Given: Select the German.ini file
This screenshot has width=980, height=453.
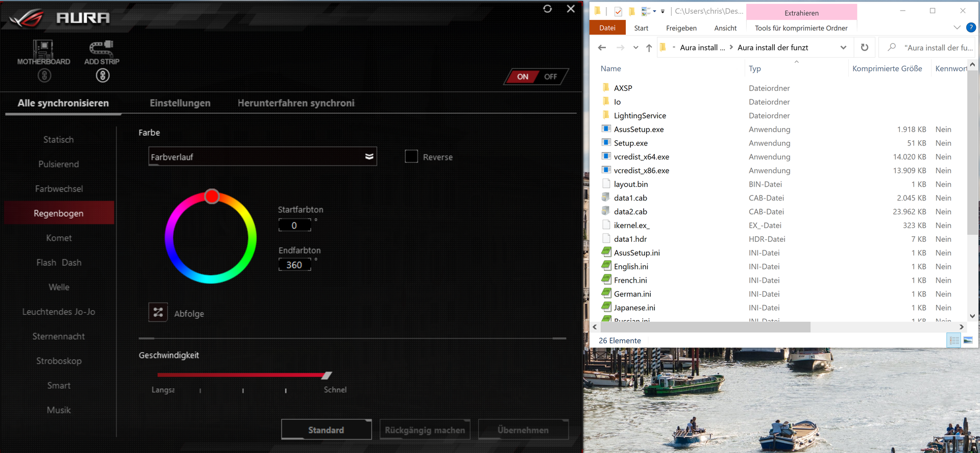Looking at the screenshot, I should (x=632, y=294).
